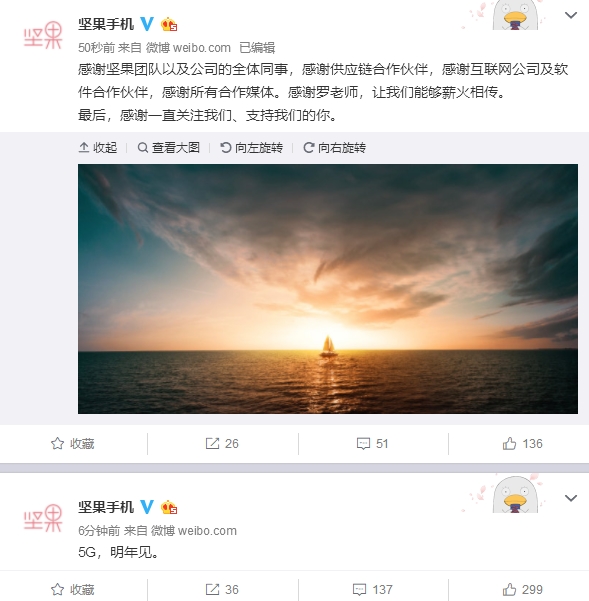
Task: Click the crown membership badge on the first post
Action: coord(169,25)
